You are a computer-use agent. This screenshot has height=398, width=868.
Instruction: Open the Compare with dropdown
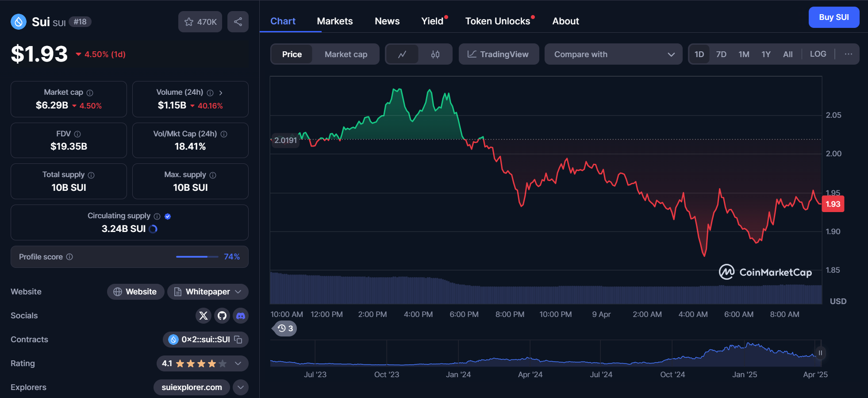pyautogui.click(x=613, y=54)
